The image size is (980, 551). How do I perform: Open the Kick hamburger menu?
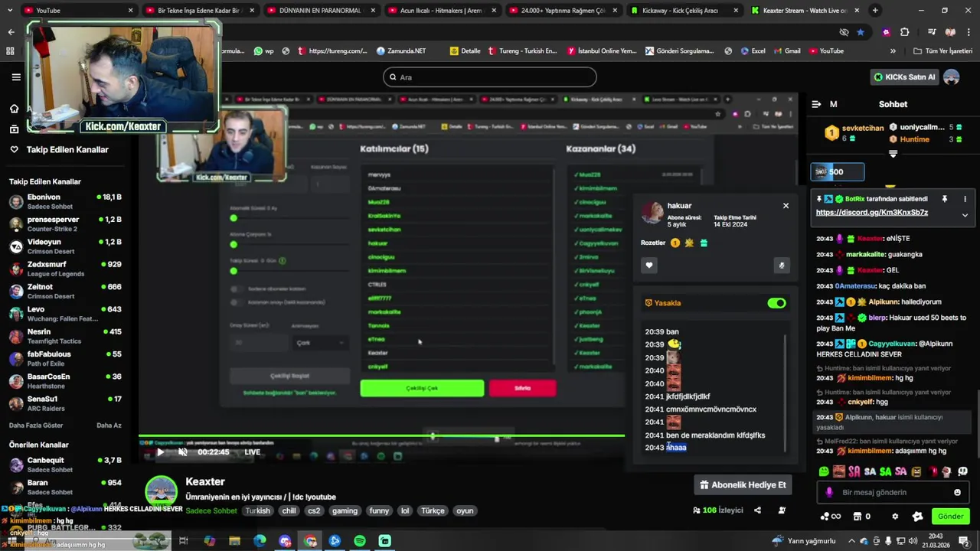point(16,77)
